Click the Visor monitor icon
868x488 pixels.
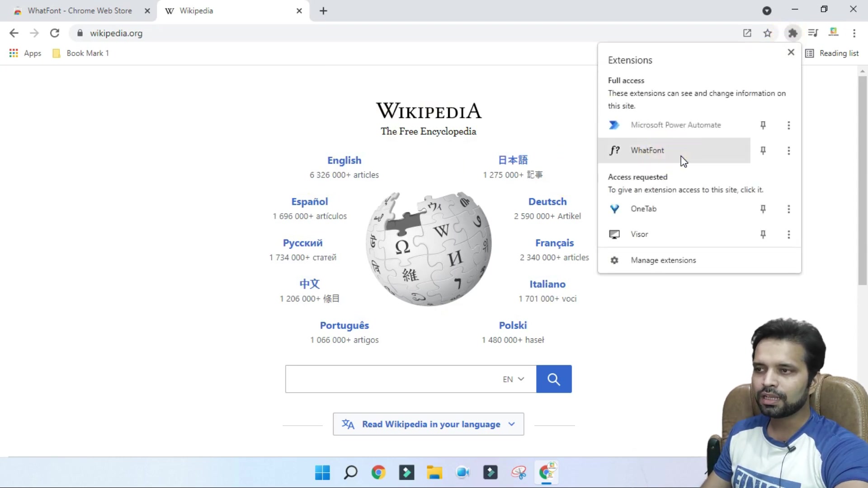click(x=614, y=234)
